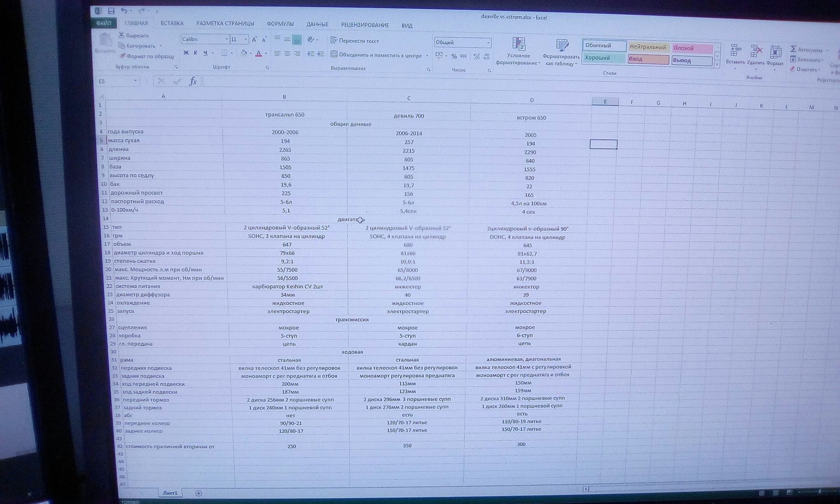The height and width of the screenshot is (504, 840).
Task: Align text left in the alignment group
Action: point(277,53)
